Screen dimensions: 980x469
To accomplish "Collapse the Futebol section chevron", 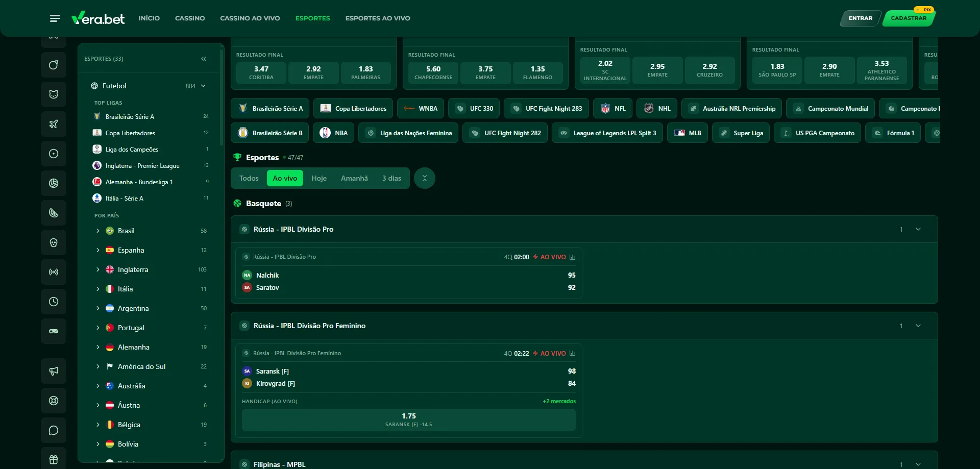I will coord(203,86).
